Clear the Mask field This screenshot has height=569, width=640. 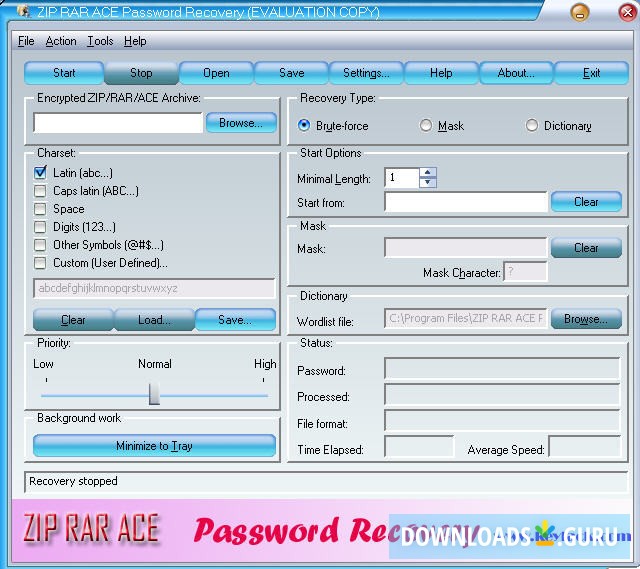[x=586, y=248]
